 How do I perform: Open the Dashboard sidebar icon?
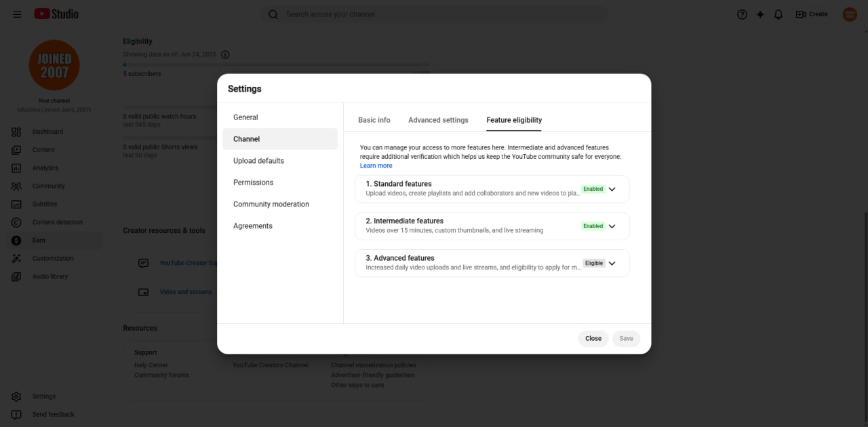(x=16, y=132)
